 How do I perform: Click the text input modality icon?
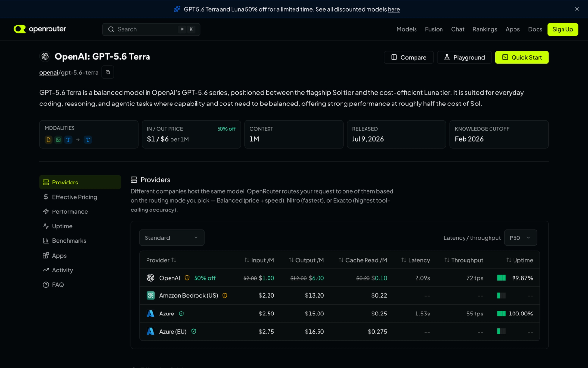click(x=68, y=140)
